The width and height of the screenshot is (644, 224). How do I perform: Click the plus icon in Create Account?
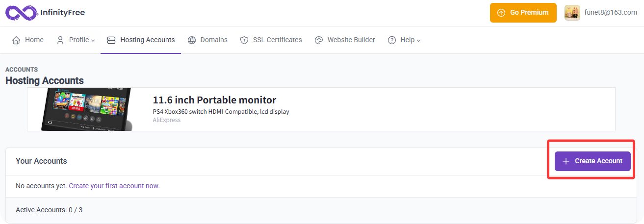[x=566, y=161]
